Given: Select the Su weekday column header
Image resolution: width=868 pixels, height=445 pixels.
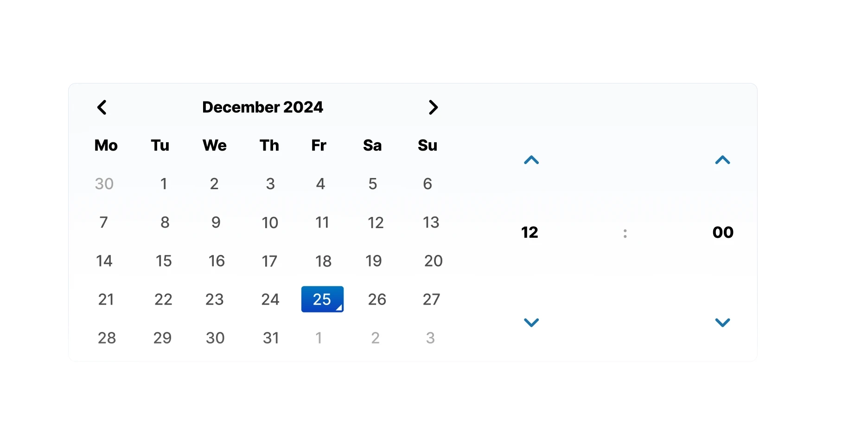Looking at the screenshot, I should click(x=427, y=145).
